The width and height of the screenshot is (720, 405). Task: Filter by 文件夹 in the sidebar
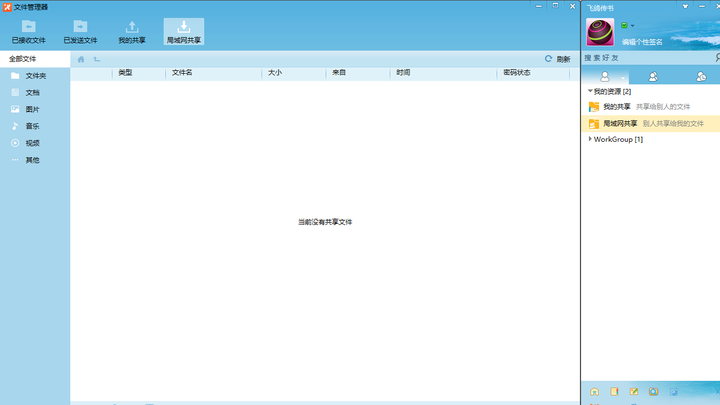click(x=35, y=76)
